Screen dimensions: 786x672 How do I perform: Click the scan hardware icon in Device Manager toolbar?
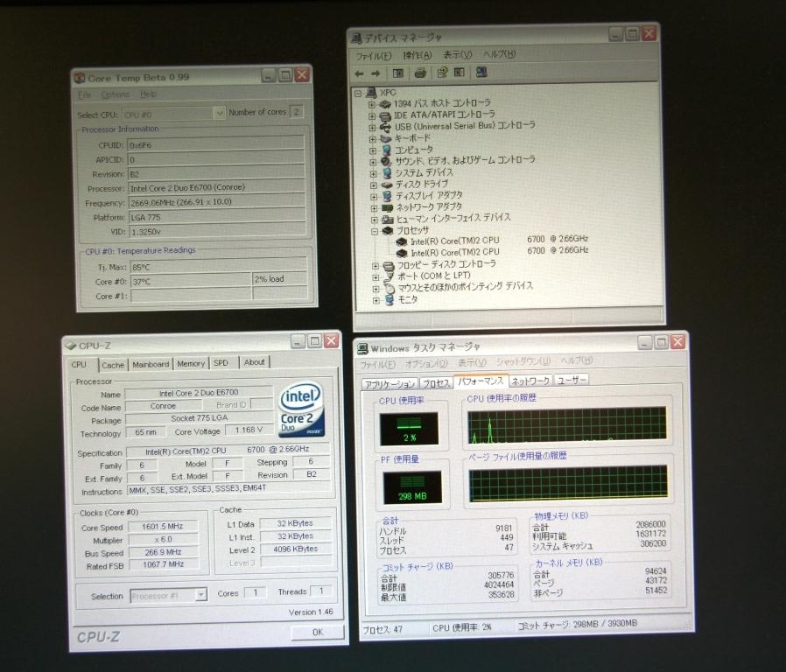(481, 72)
